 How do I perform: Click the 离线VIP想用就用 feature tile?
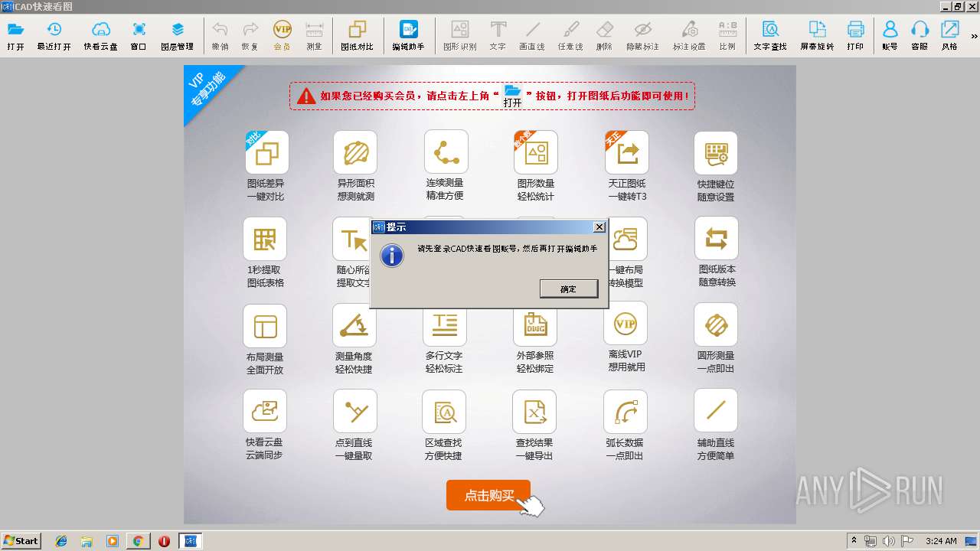coord(626,337)
